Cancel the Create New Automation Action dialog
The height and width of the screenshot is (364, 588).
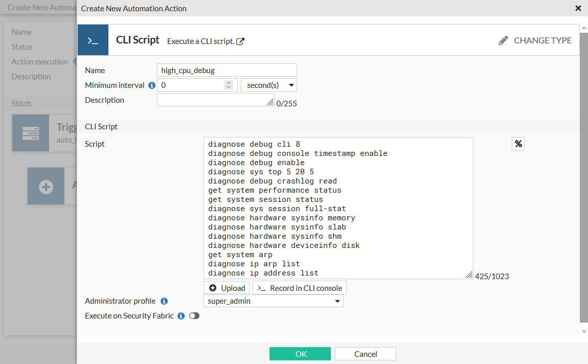click(365, 354)
